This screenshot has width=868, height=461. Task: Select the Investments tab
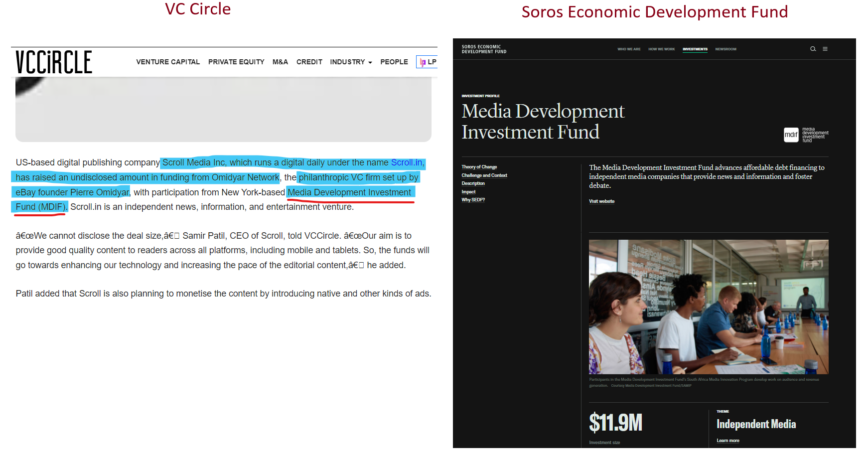tap(695, 49)
